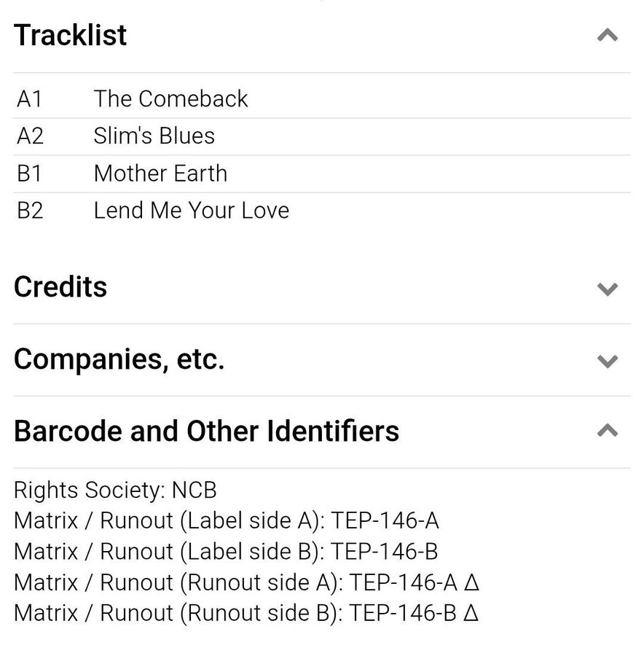Click Label side B matrix TEP-146-B
Image resolution: width=644 pixels, height=656 pixels.
click(226, 551)
